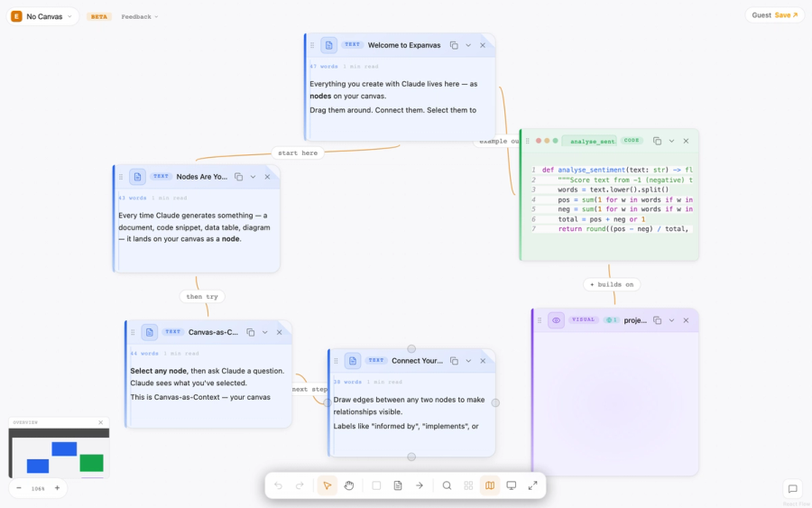Collapse the Canvas-as-C... node
This screenshot has width=812, height=508.
(264, 332)
